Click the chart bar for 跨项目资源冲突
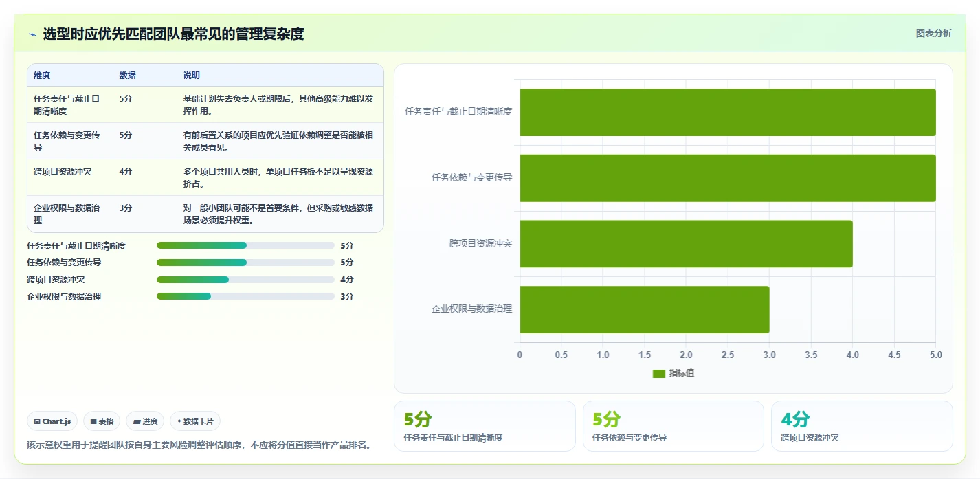Screen dimensions: 980x479 [686, 244]
